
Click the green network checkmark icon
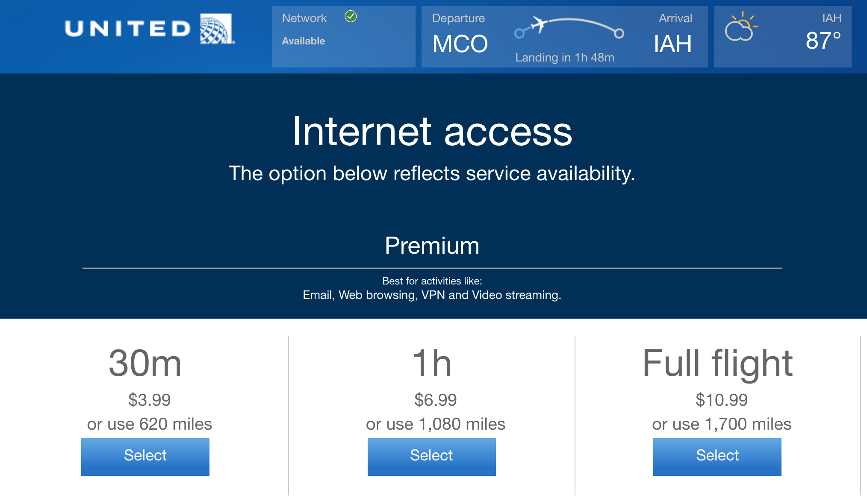tap(351, 17)
